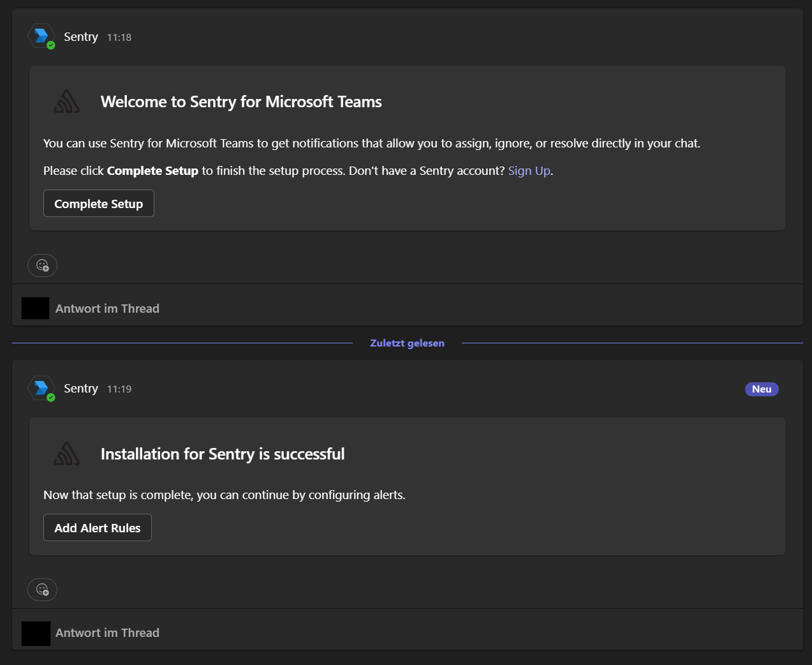Reply in thread under the Installation message

tap(107, 632)
